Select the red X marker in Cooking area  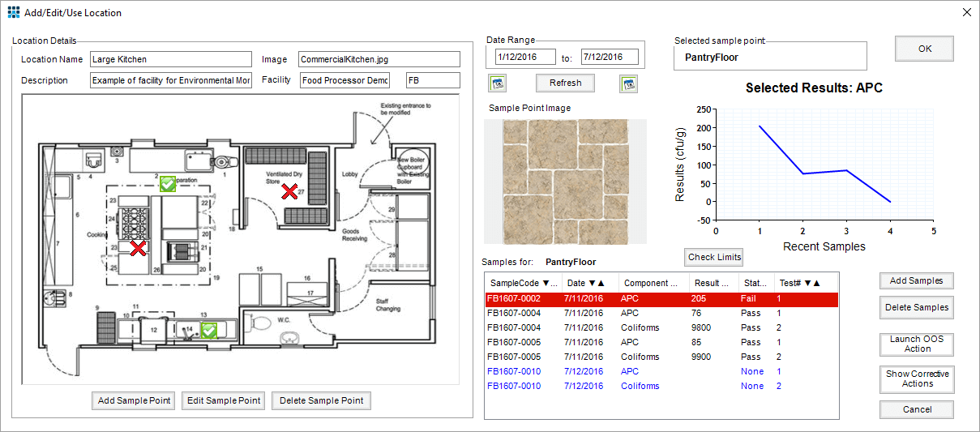[139, 248]
